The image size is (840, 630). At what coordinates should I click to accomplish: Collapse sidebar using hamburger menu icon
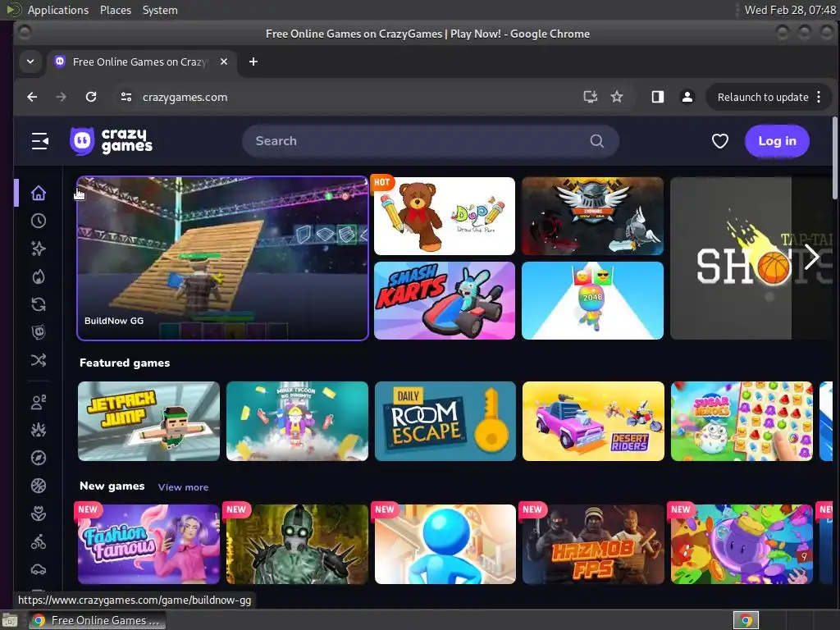coord(39,141)
